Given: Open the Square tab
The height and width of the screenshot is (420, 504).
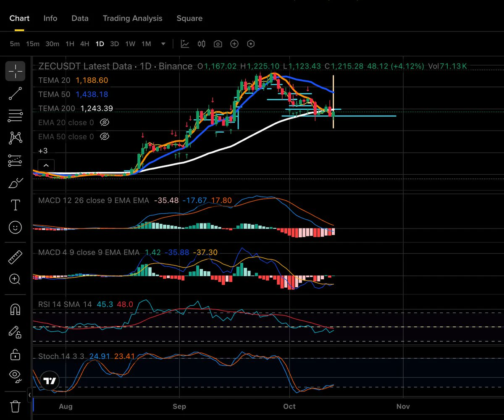Looking at the screenshot, I should tap(189, 18).
